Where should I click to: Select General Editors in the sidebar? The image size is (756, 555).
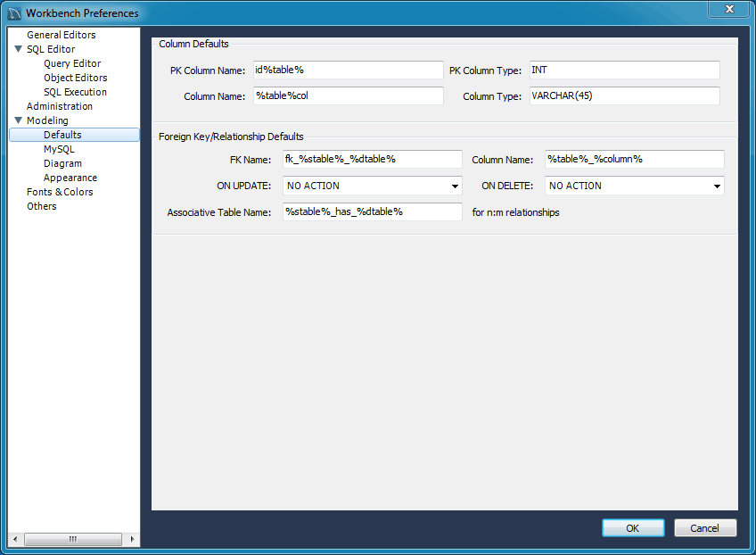pos(62,35)
